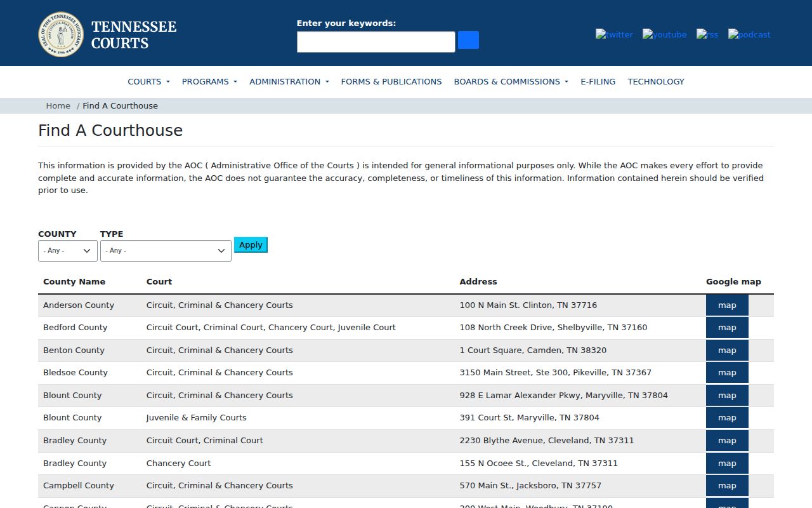Screen dimensions: 812x508
Task: Apply the selected filters
Action: (251, 244)
